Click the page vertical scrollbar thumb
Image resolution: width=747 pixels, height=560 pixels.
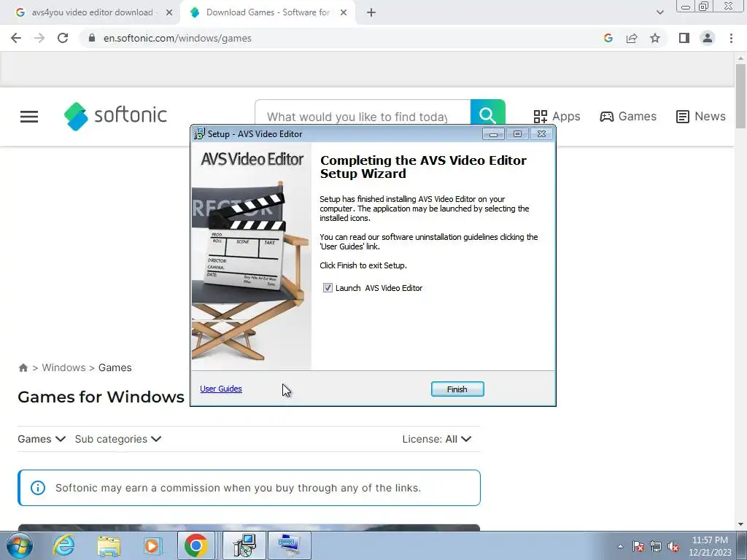(740, 96)
